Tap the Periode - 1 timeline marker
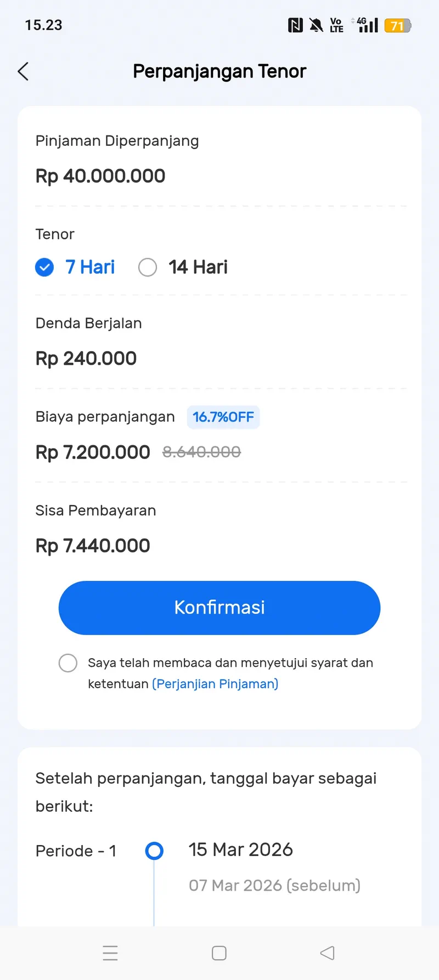 154,851
